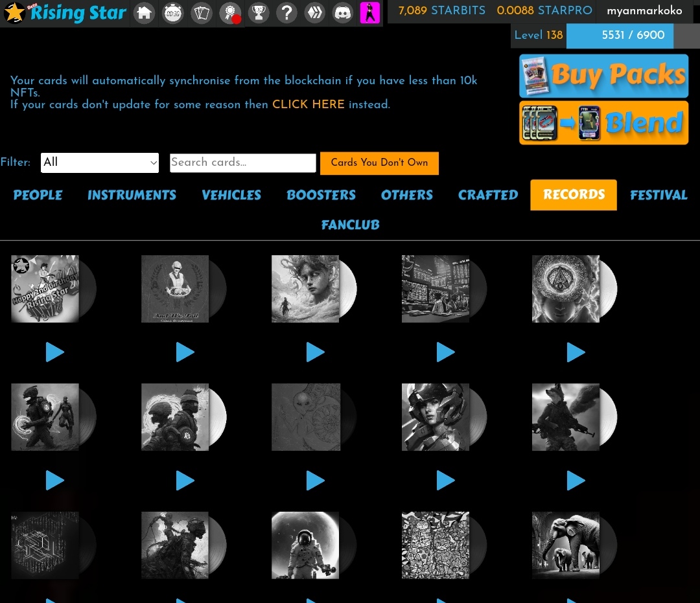Viewport: 700px width, 603px height.
Task: Play the trading floor screens record
Action: [x=445, y=352]
